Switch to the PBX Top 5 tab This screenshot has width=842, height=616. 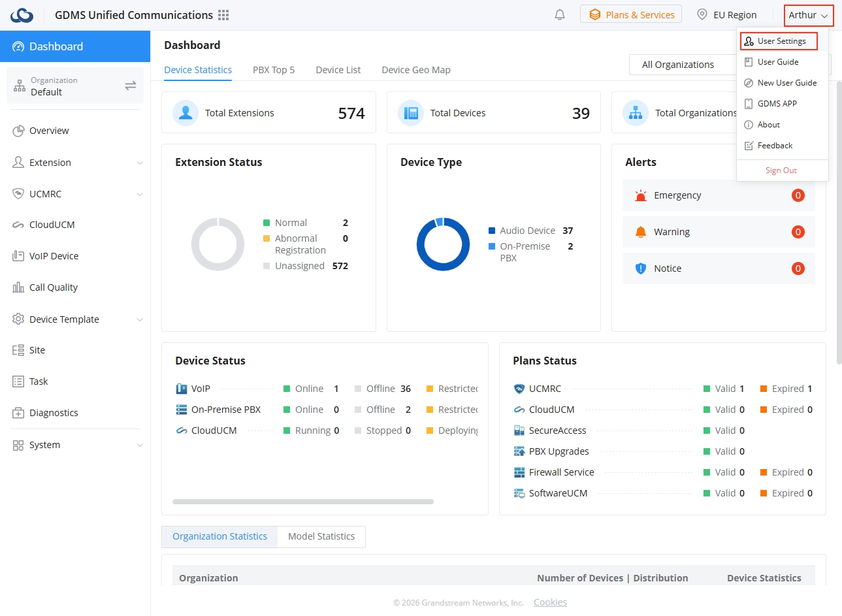[274, 70]
